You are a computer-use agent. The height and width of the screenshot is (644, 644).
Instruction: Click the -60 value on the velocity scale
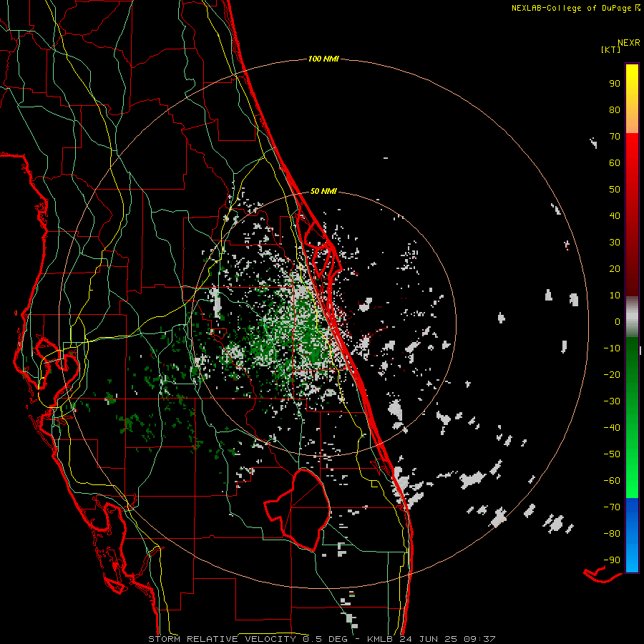pos(612,481)
